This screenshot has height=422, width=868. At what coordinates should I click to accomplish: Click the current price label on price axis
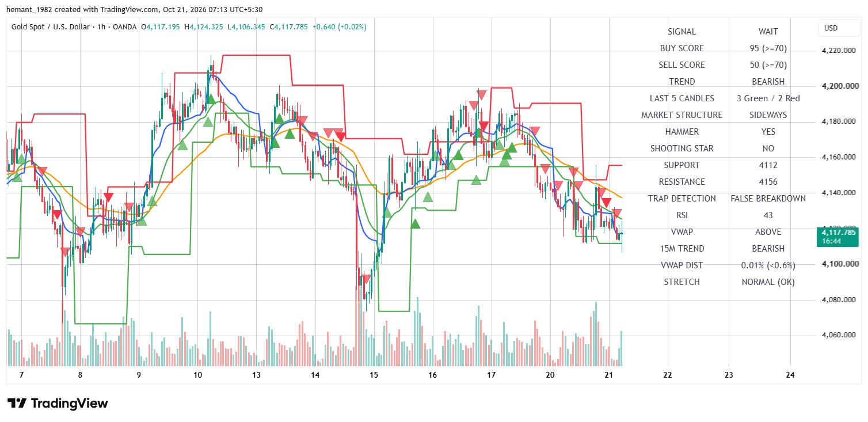click(x=837, y=237)
